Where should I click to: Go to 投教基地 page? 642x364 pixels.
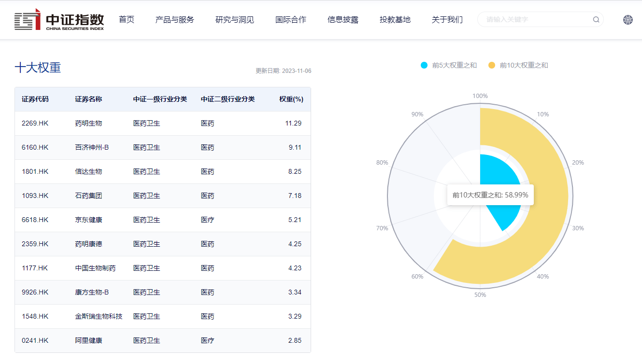[x=395, y=20]
